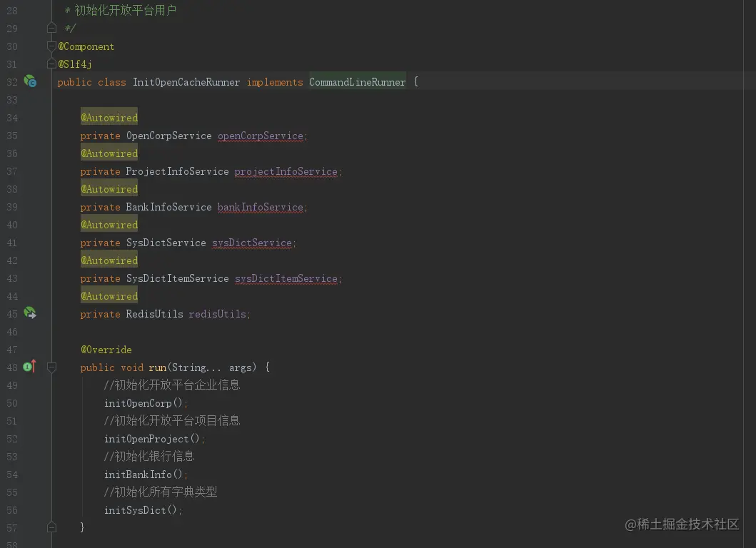Click the redisUtils field name

218,314
